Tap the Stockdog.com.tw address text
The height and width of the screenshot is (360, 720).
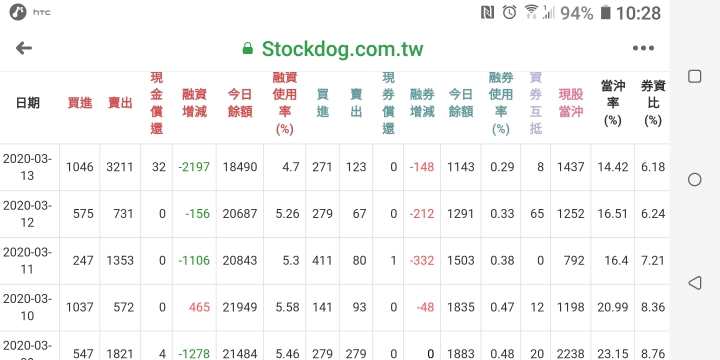pyautogui.click(x=342, y=49)
